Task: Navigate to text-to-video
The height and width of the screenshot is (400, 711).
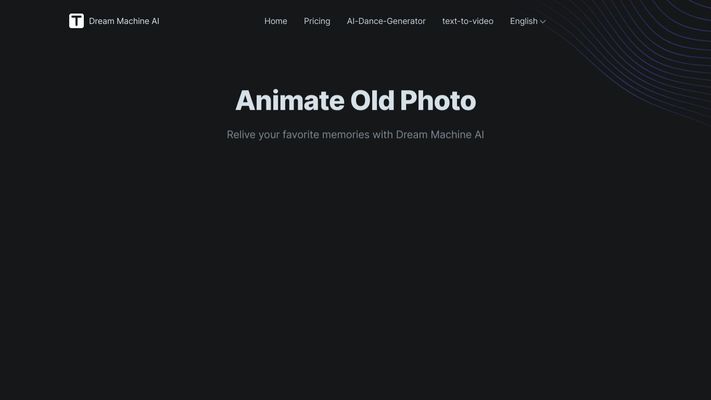Action: tap(468, 21)
